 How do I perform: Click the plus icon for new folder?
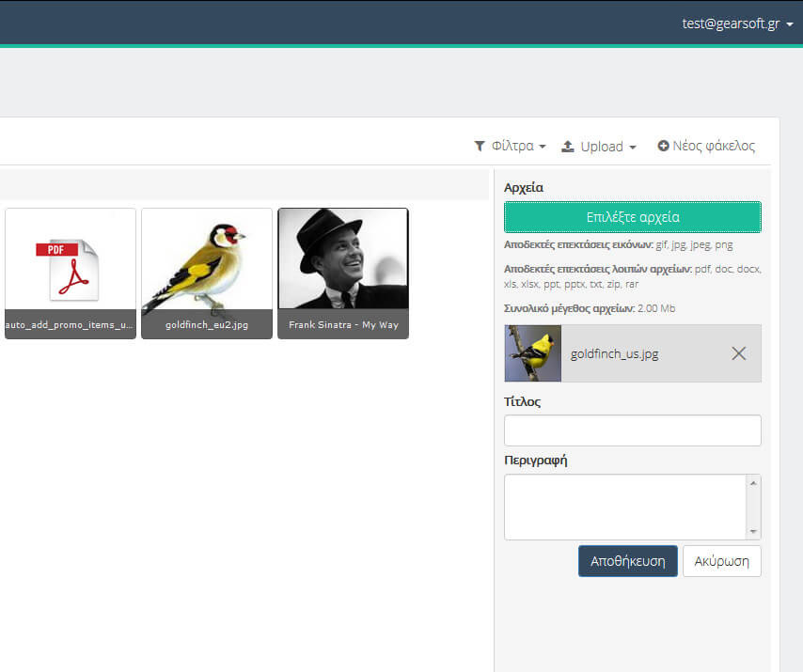[663, 146]
